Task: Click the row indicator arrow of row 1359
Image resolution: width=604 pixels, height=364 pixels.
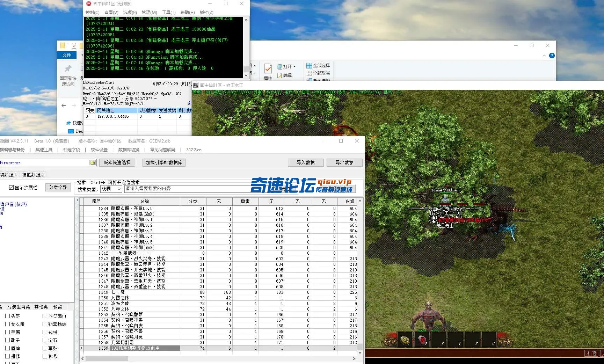Action: pyautogui.click(x=82, y=348)
